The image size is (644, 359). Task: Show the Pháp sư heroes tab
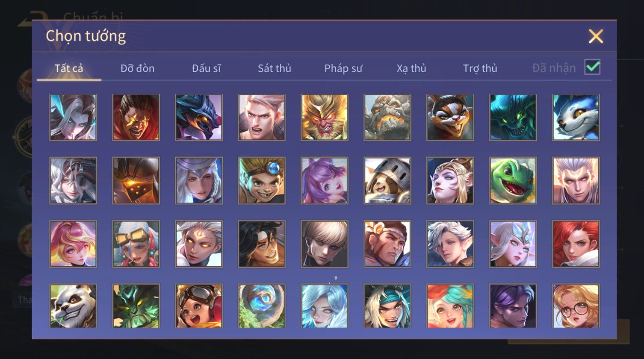click(x=343, y=68)
